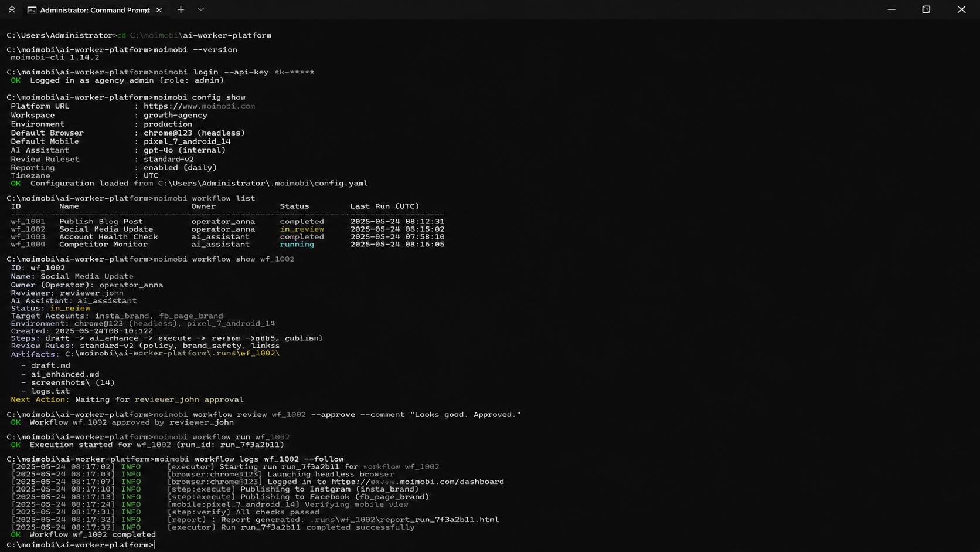This screenshot has height=552, width=980.
Task: Expand the new-tab profile dropdown chevron
Action: pyautogui.click(x=200, y=9)
